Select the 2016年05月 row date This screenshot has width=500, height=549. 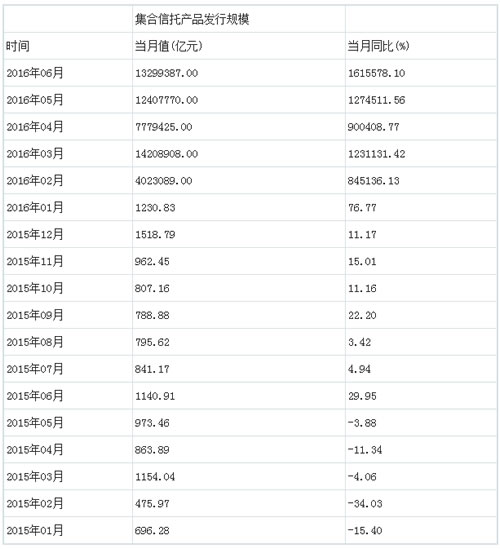coord(35,100)
